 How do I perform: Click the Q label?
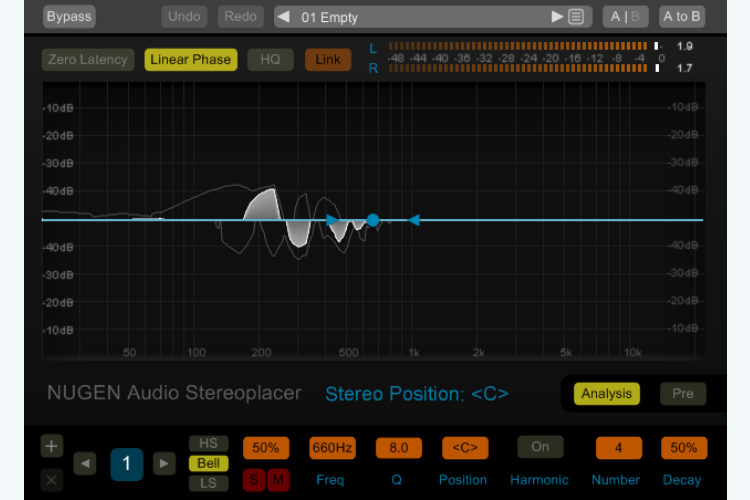click(x=397, y=480)
